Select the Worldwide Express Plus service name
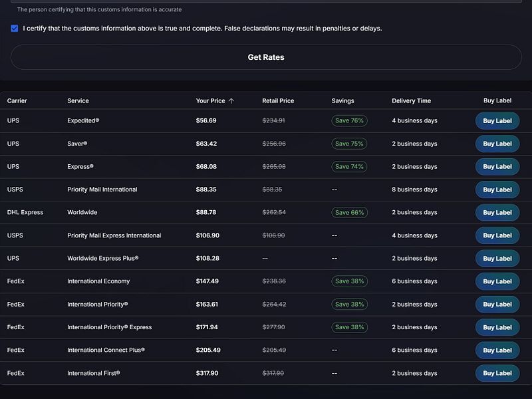This screenshot has height=399, width=532. point(103,258)
